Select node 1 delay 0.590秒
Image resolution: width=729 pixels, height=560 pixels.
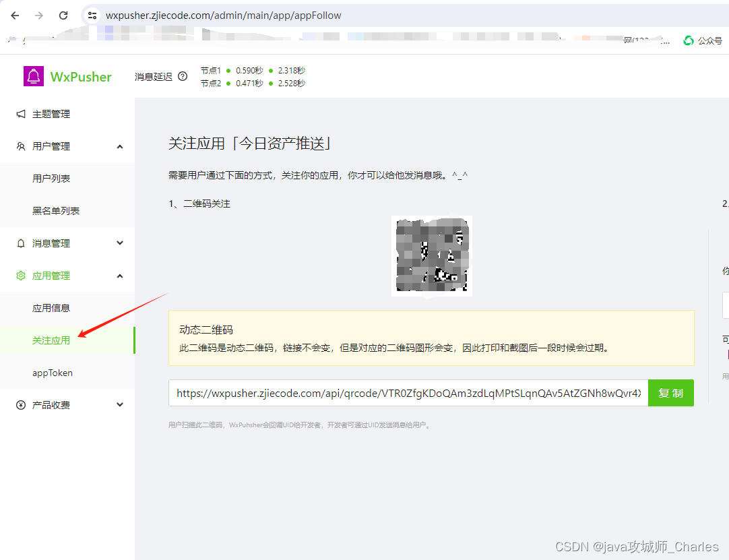click(x=249, y=71)
